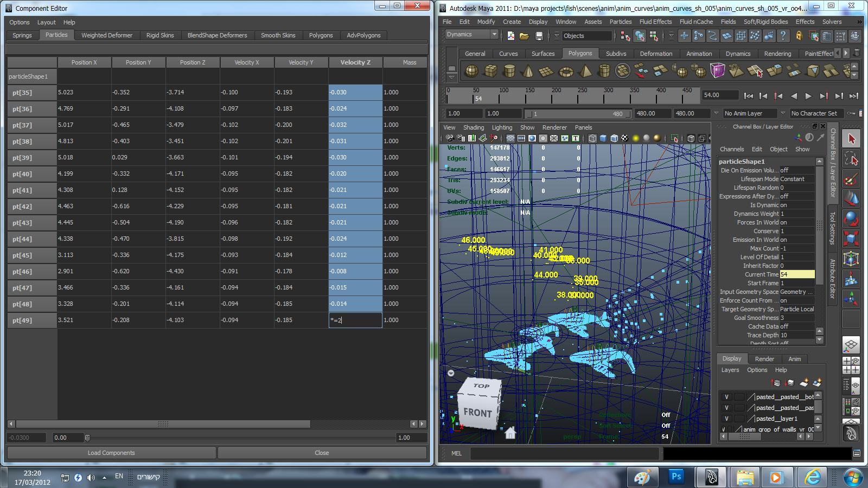
Task: Save the scene using floppy disk icon
Action: (x=539, y=36)
